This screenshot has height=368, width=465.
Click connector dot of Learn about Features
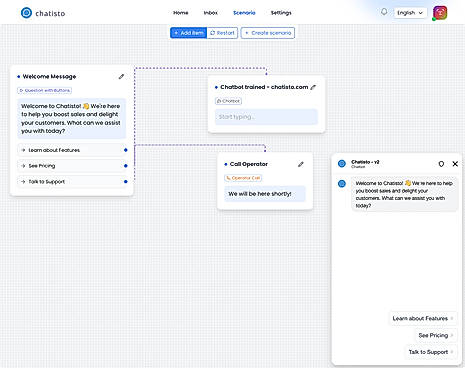(126, 150)
